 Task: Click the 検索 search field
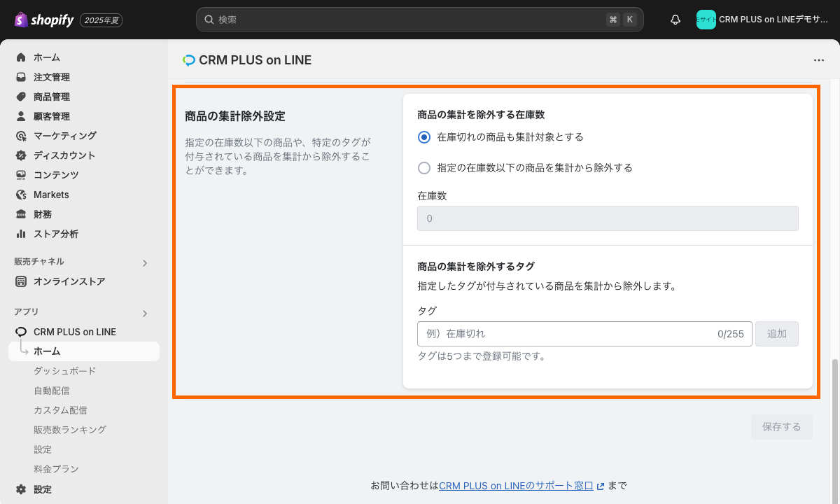click(420, 20)
